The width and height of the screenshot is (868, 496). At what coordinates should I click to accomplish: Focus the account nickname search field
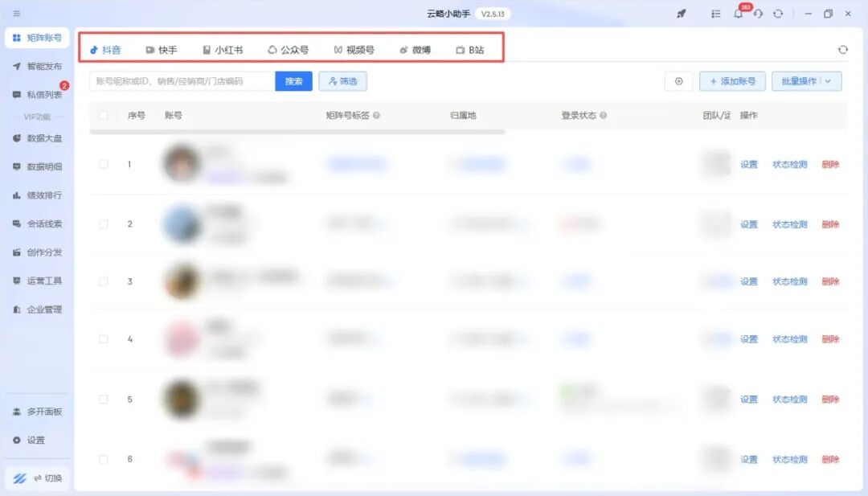tap(182, 81)
